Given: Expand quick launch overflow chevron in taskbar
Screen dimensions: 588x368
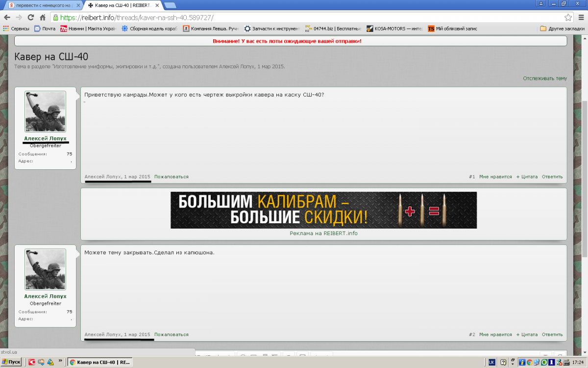Looking at the screenshot, I should [61, 361].
